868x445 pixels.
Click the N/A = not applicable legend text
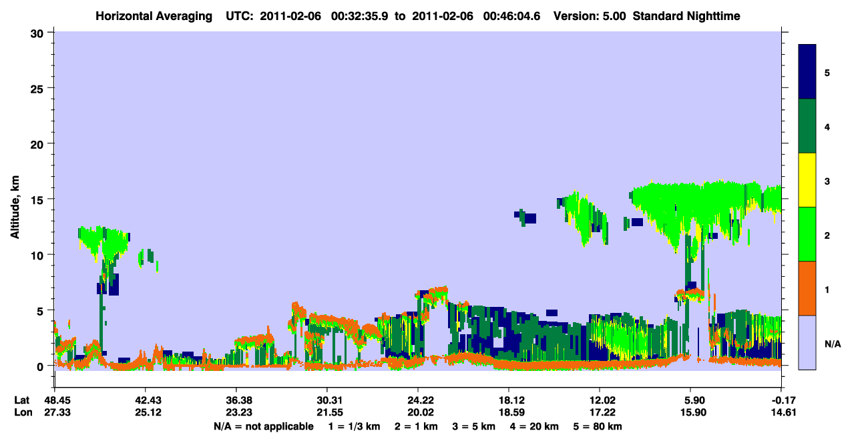[263, 426]
